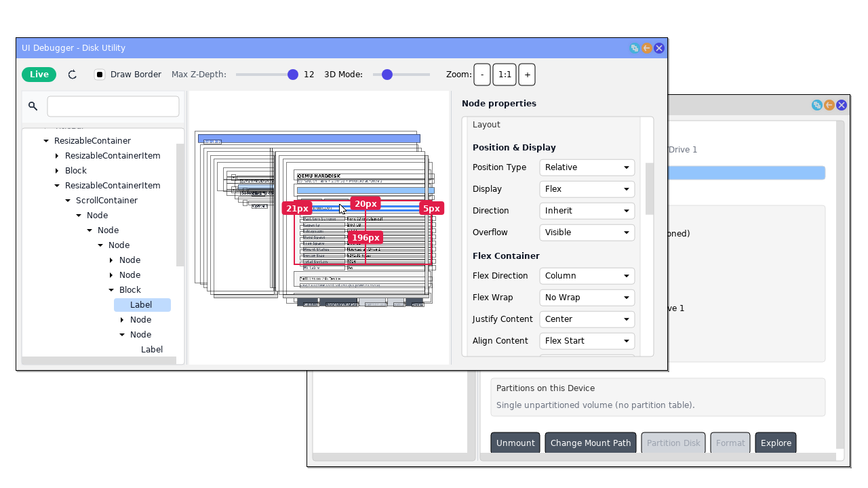
Task: Open the Align Content dropdown
Action: click(x=587, y=341)
